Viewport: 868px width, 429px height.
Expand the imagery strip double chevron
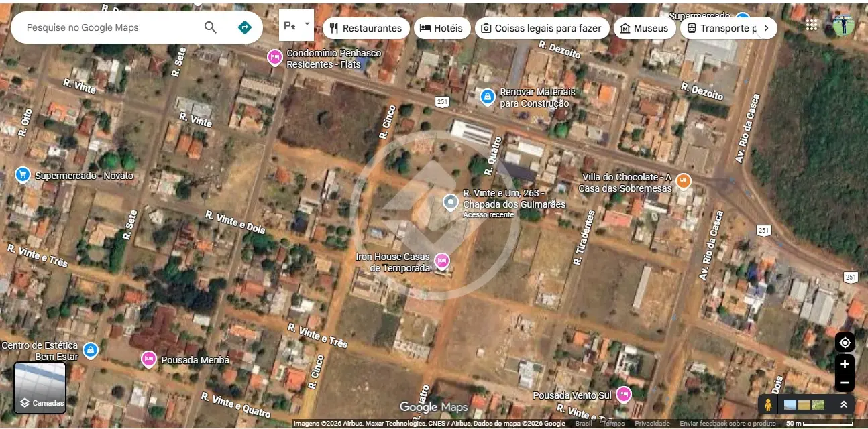pos(843,405)
